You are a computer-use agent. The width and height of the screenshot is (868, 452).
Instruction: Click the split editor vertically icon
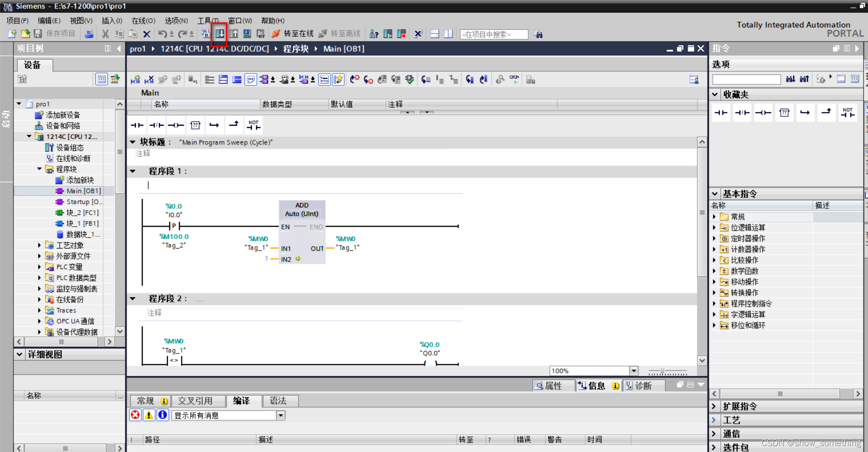point(448,34)
